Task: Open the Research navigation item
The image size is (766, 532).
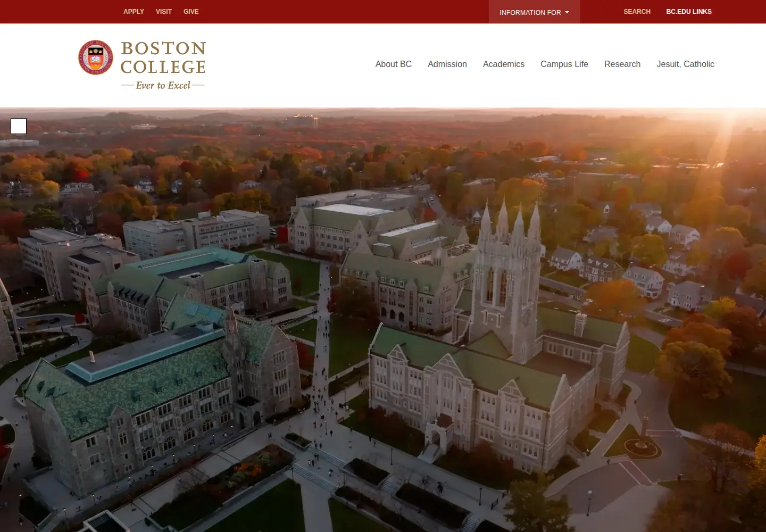Action: pos(622,64)
